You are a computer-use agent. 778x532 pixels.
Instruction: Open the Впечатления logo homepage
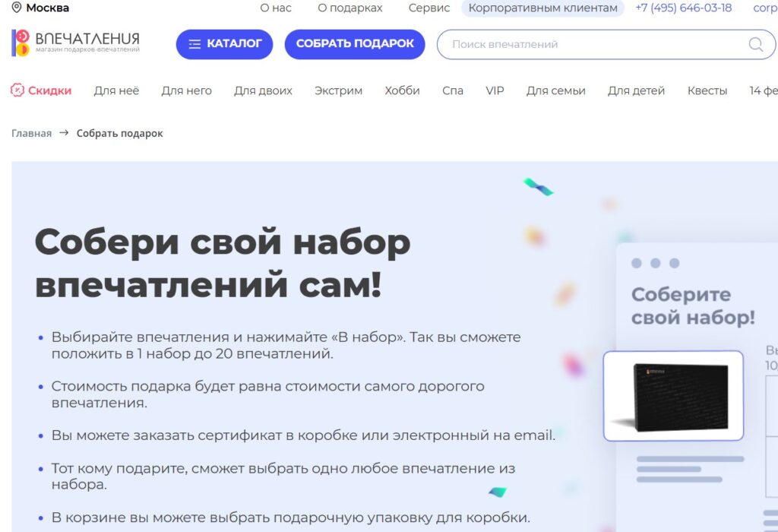[x=75, y=43]
